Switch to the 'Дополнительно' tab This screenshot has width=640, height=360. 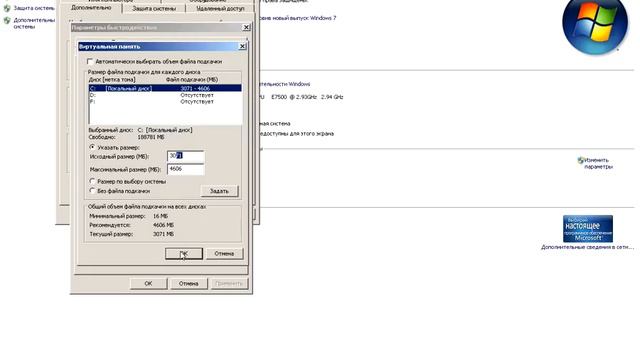[91, 8]
